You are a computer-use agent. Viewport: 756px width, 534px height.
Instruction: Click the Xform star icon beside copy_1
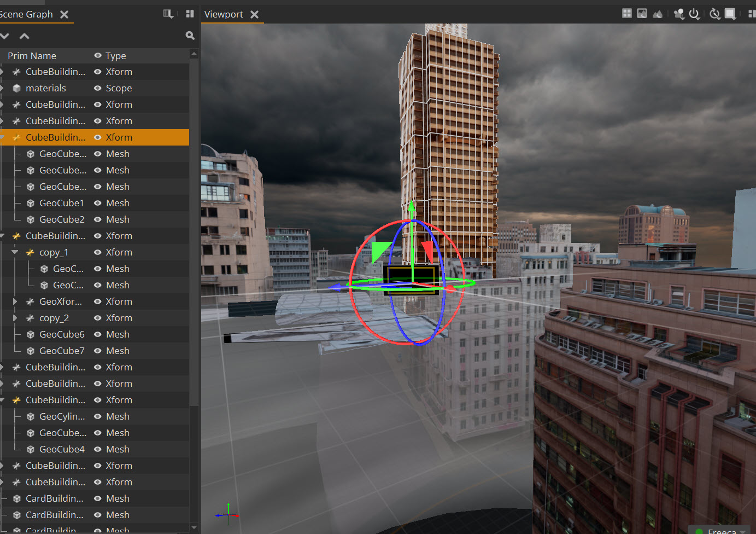coord(30,252)
